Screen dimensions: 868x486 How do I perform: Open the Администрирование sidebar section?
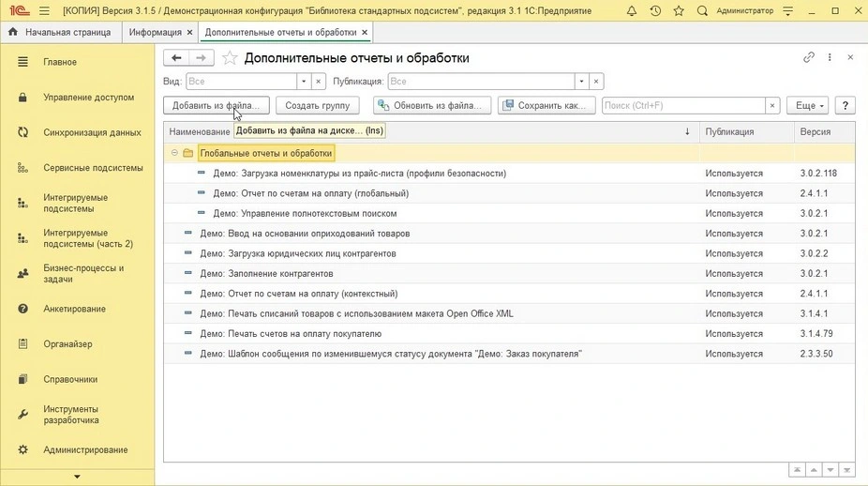(x=85, y=449)
